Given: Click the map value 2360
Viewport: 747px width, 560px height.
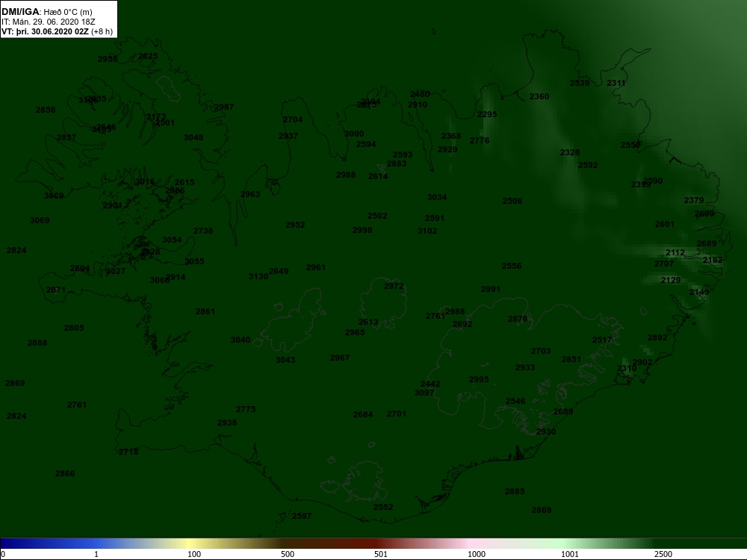Looking at the screenshot, I should click(539, 96).
